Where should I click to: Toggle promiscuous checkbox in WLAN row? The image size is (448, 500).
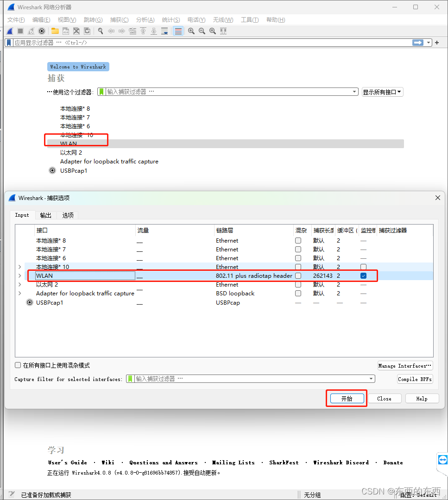(x=298, y=275)
